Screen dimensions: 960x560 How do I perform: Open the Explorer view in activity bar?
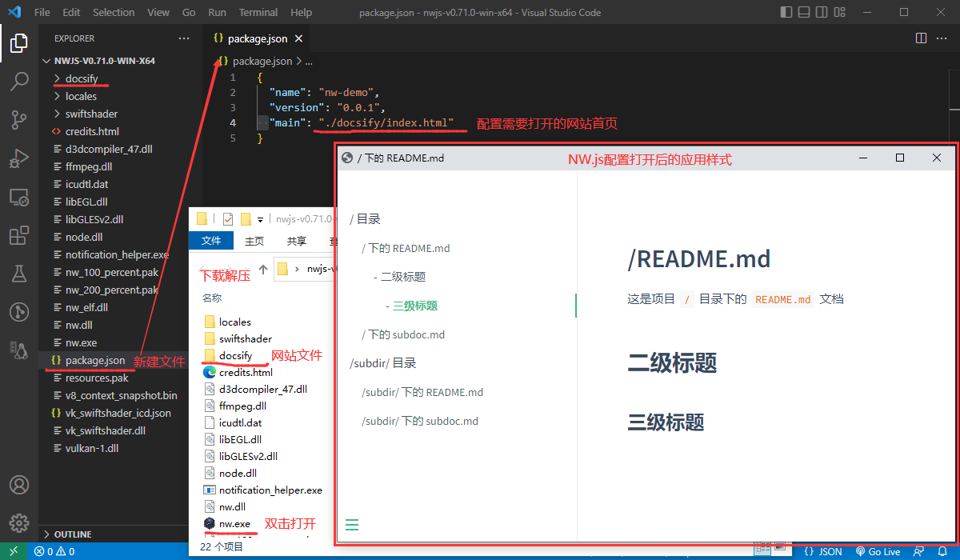pyautogui.click(x=19, y=42)
